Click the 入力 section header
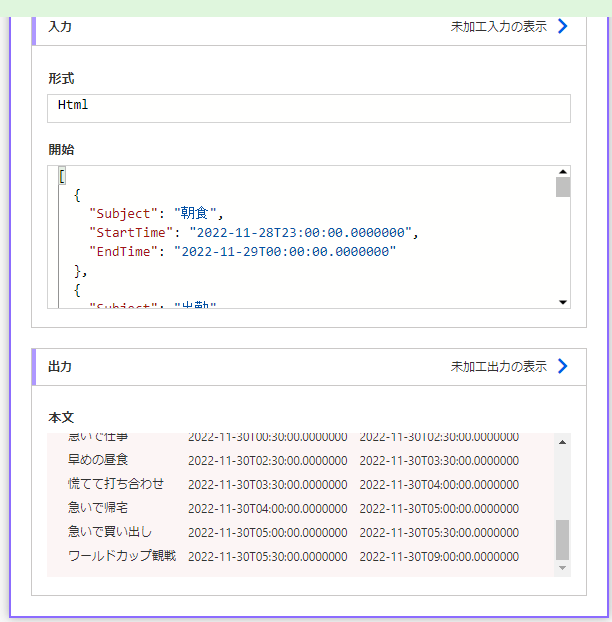 [59, 27]
